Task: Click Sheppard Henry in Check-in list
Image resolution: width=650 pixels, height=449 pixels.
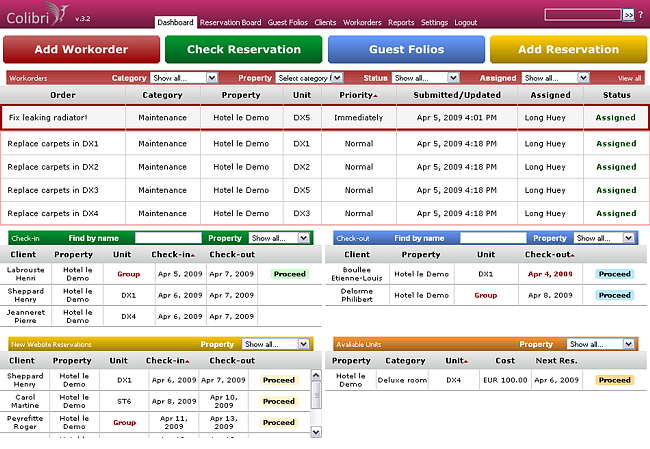Action: tap(25, 295)
